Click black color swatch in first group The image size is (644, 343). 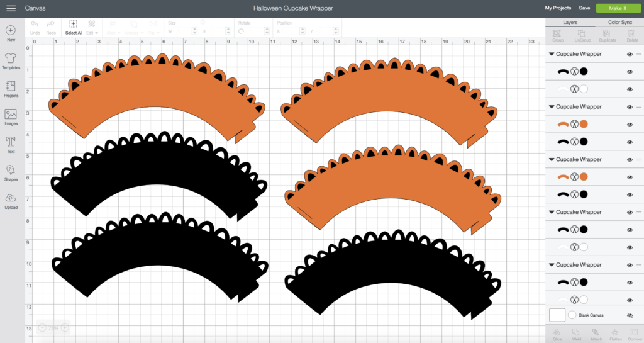coord(584,72)
